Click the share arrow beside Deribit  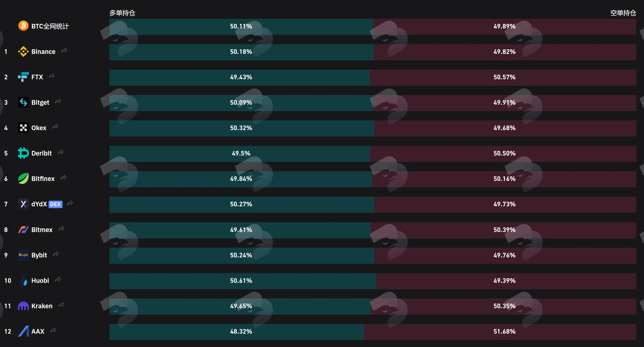61,152
